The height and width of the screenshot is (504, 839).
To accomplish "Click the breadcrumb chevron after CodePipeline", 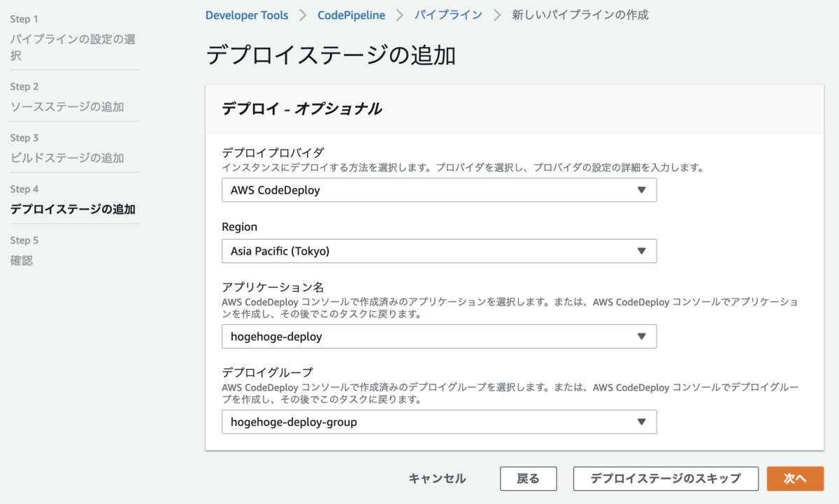I will (x=400, y=15).
